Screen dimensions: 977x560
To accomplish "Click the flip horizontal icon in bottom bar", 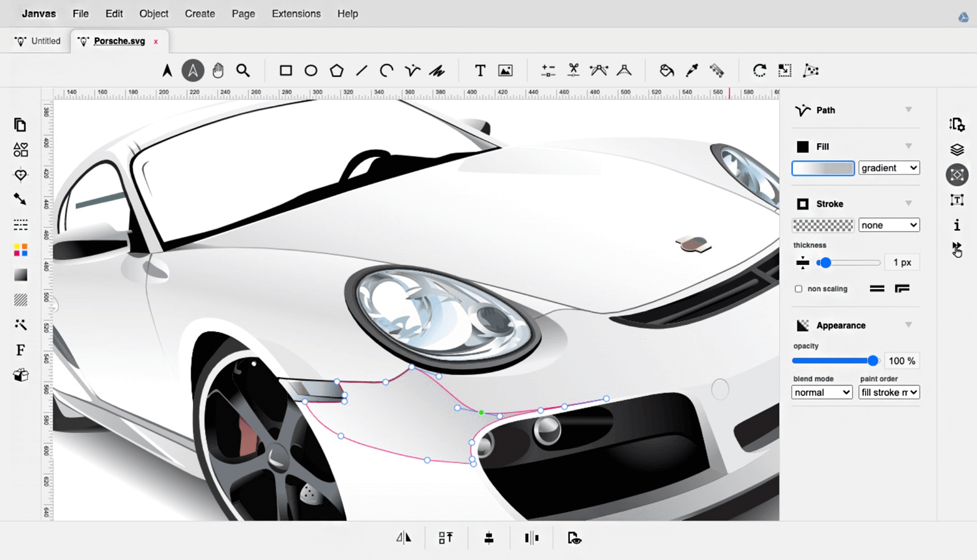I will (x=404, y=538).
